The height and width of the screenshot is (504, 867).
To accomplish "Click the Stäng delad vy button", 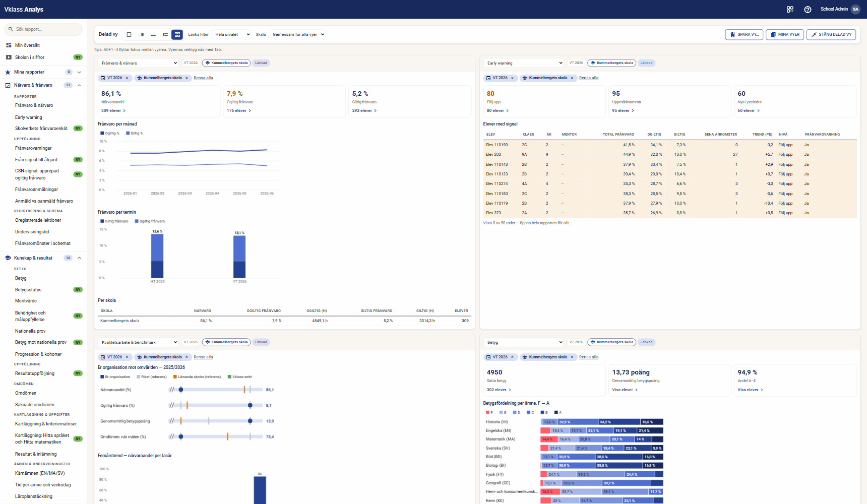I will pyautogui.click(x=831, y=34).
